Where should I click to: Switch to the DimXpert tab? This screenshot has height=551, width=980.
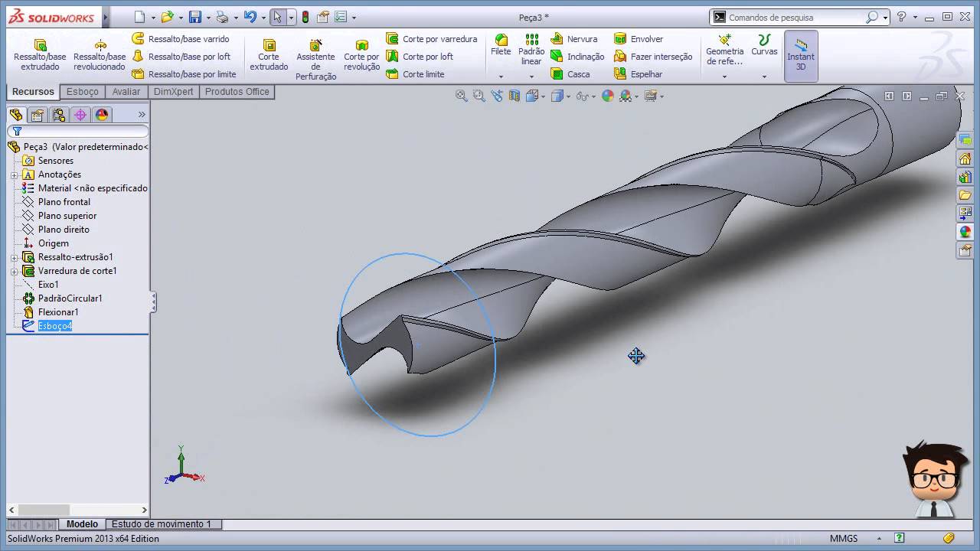click(173, 92)
